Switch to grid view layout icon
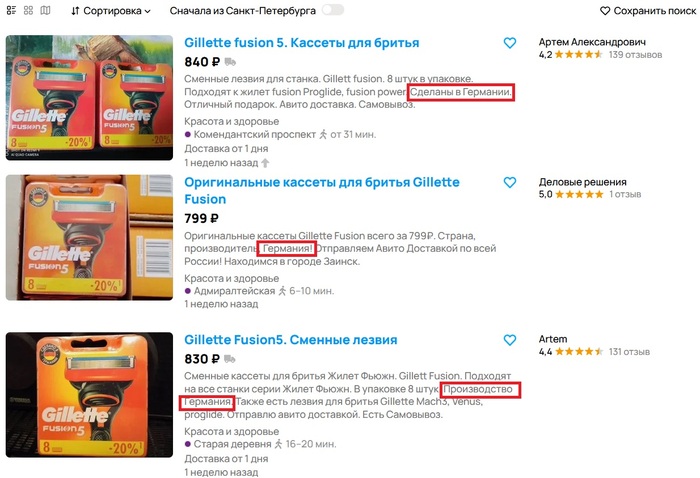Viewport: 700px width, 478px height. point(29,11)
